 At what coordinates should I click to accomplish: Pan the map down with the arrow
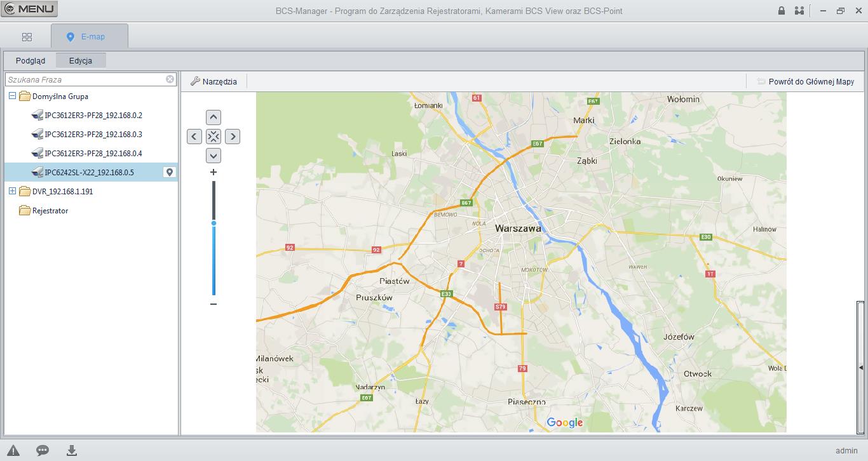coord(214,156)
